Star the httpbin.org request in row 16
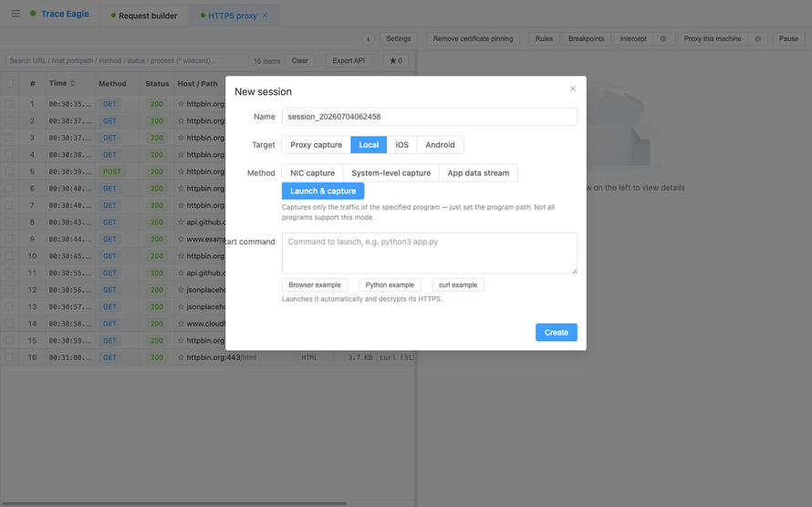The height and width of the screenshot is (507, 812). [x=182, y=357]
